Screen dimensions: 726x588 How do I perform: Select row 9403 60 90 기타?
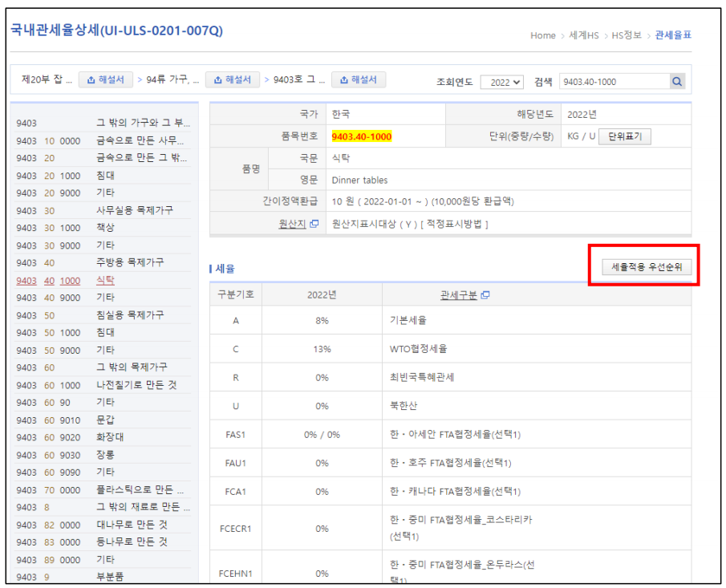pyautogui.click(x=103, y=403)
